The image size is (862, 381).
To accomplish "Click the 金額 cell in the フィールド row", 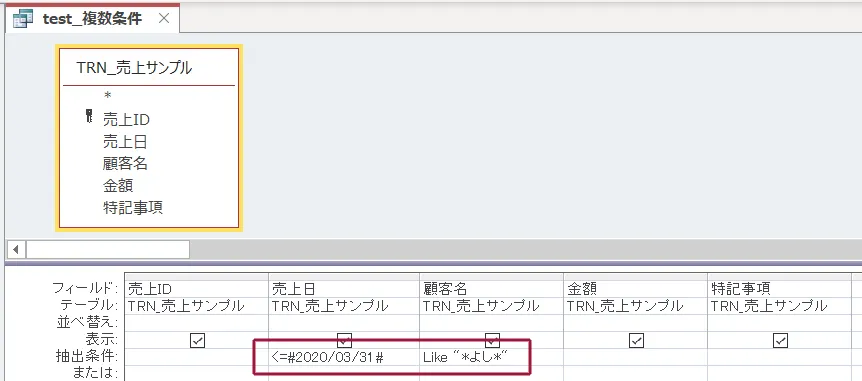I will click(x=636, y=289).
